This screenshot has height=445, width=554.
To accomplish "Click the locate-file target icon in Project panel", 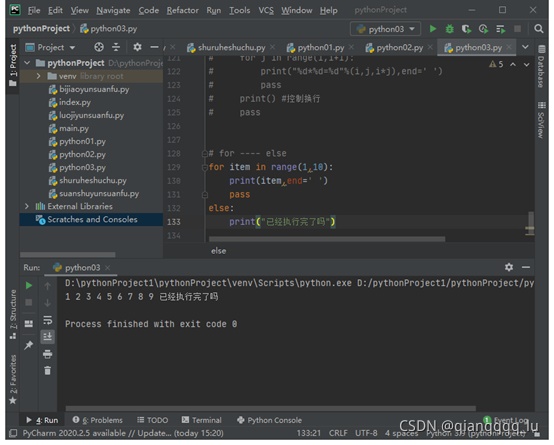I will 99,47.
